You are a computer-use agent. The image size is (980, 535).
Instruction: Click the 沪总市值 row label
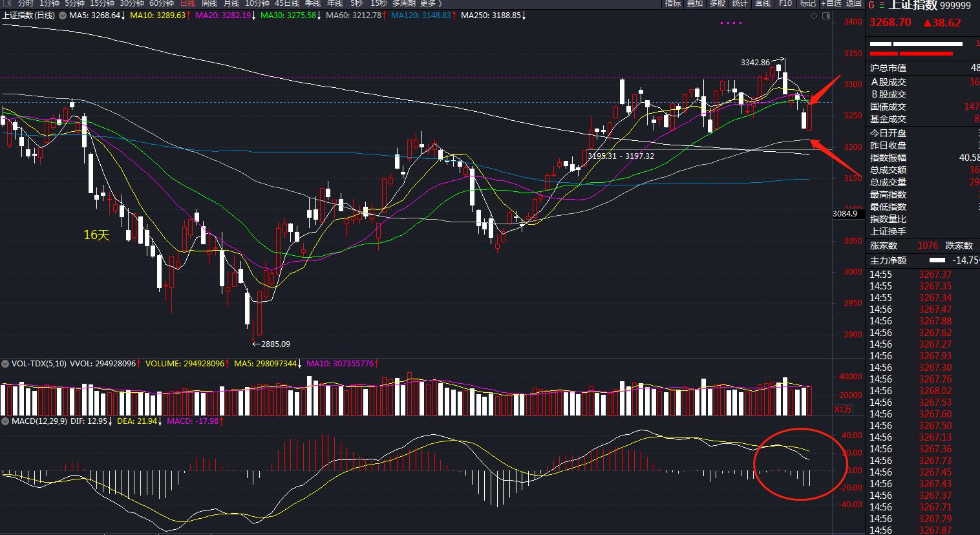(x=888, y=68)
